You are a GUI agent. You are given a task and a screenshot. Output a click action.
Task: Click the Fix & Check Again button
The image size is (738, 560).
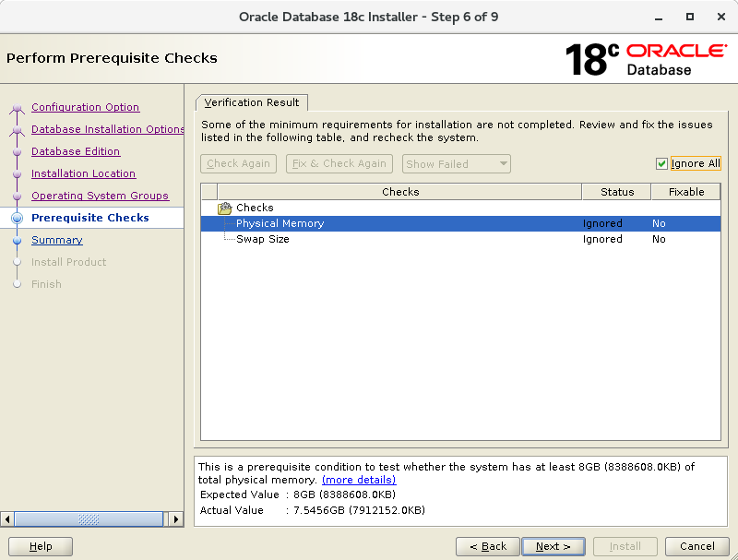click(x=339, y=164)
